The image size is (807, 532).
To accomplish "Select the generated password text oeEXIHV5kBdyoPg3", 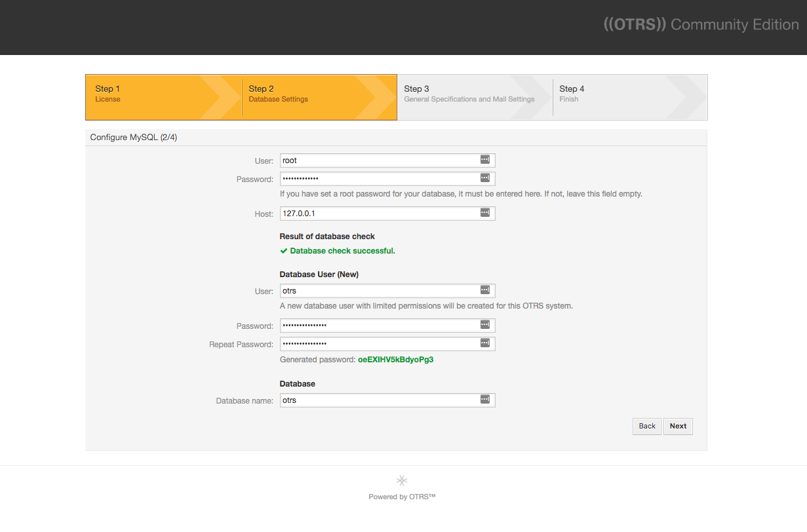I will (x=395, y=360).
